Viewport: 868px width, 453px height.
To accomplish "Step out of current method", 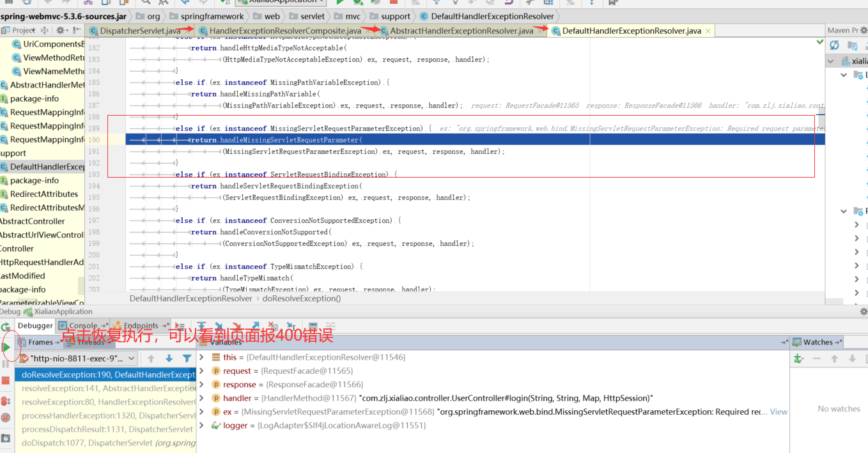I will click(254, 326).
